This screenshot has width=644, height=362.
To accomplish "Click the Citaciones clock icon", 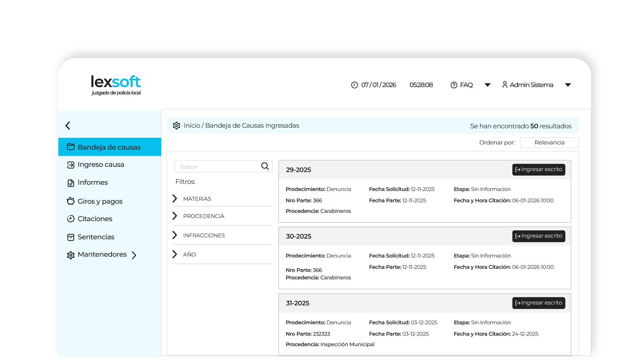I will pos(70,219).
